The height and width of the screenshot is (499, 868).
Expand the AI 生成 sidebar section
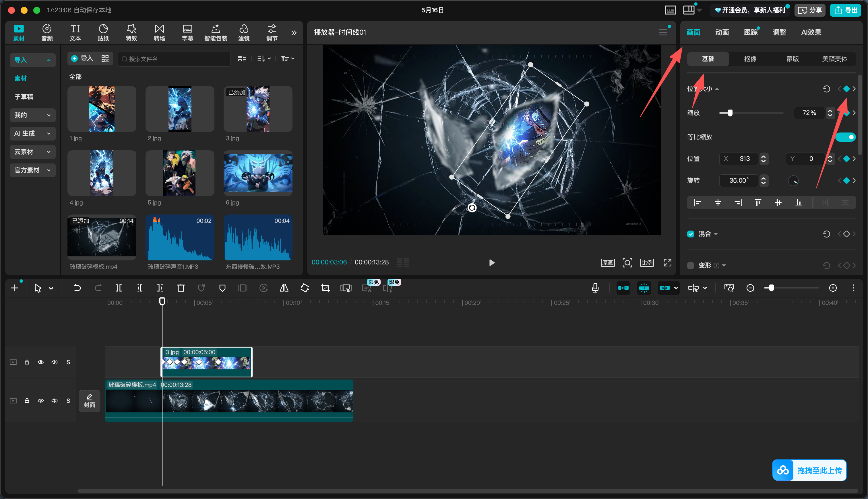(33, 133)
